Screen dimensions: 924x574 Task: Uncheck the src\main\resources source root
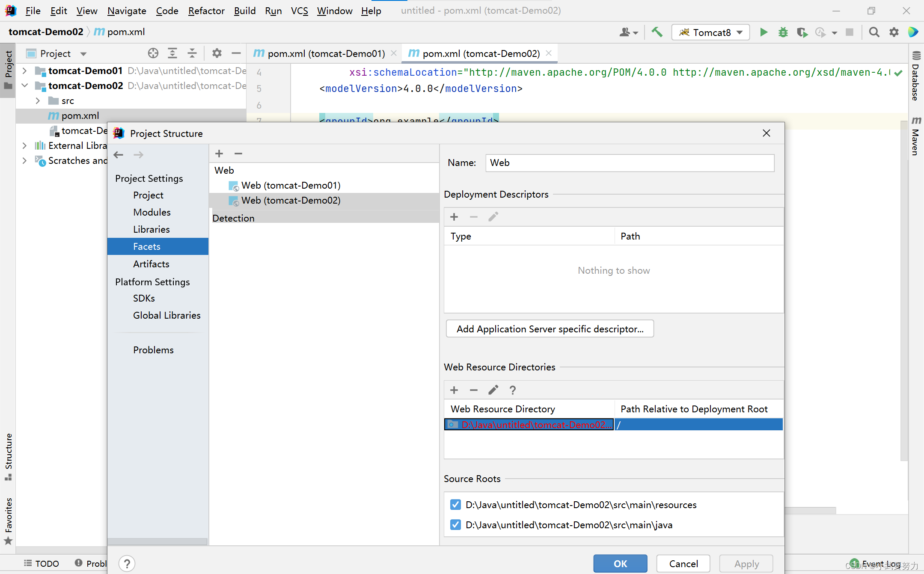455,505
